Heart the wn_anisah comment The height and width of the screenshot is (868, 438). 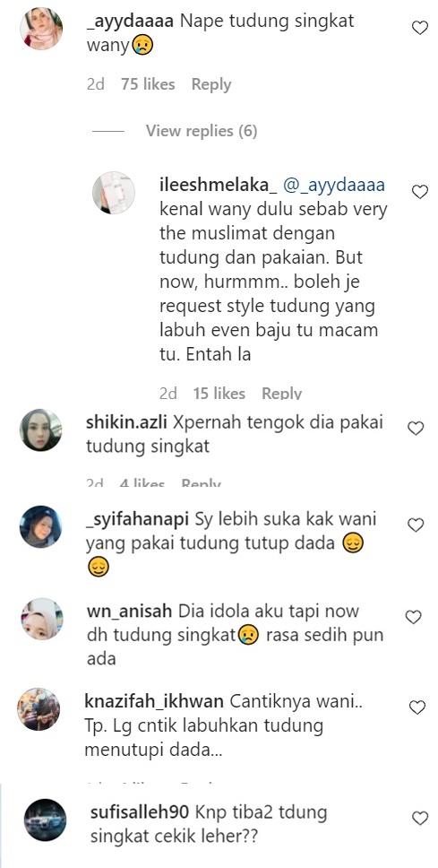pos(414,617)
